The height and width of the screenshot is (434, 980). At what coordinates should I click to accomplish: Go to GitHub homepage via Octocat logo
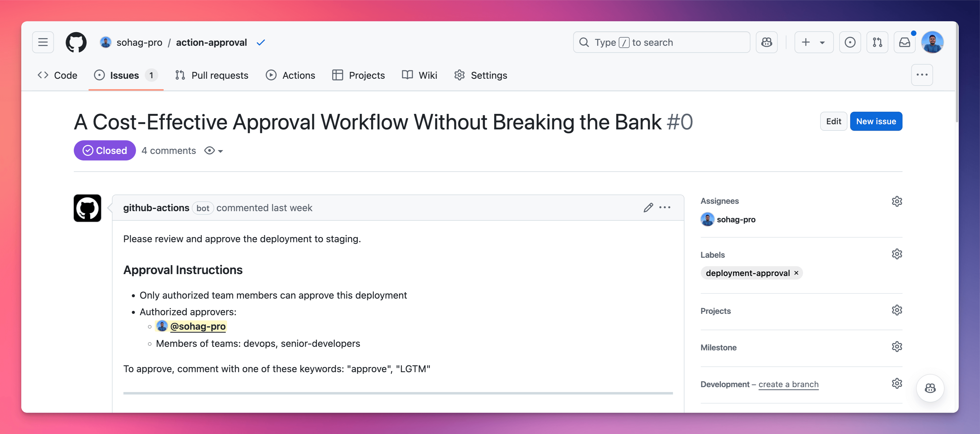tap(76, 42)
